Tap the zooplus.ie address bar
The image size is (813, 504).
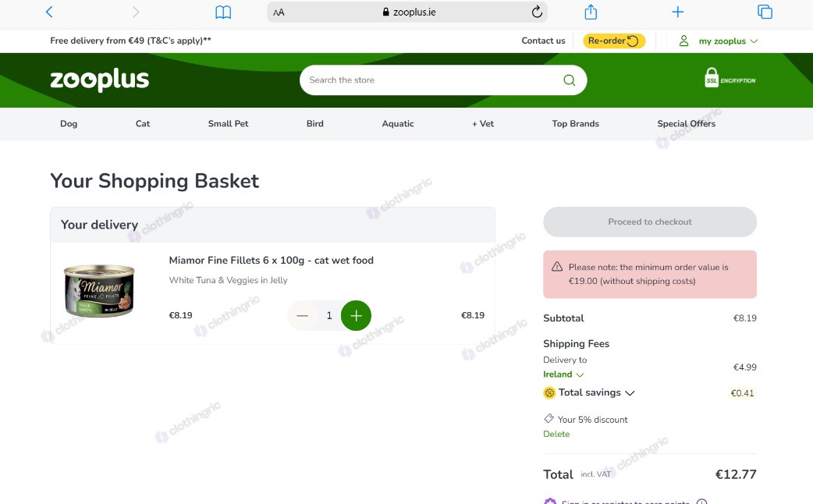(x=407, y=12)
